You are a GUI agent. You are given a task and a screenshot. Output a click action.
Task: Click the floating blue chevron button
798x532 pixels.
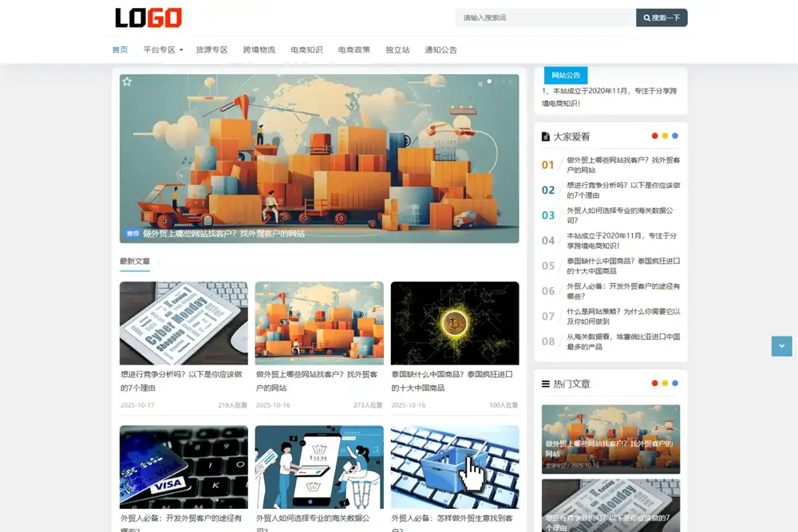(782, 346)
